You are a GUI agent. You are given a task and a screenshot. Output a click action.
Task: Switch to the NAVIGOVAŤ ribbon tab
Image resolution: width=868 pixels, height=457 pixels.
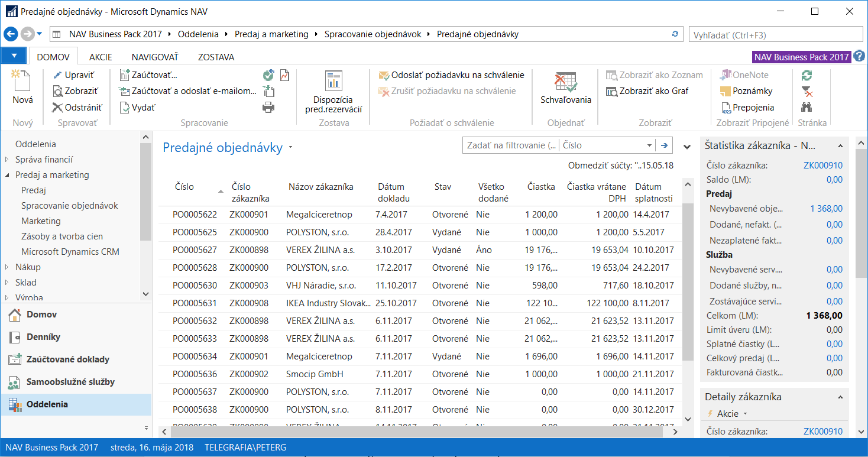[155, 57]
